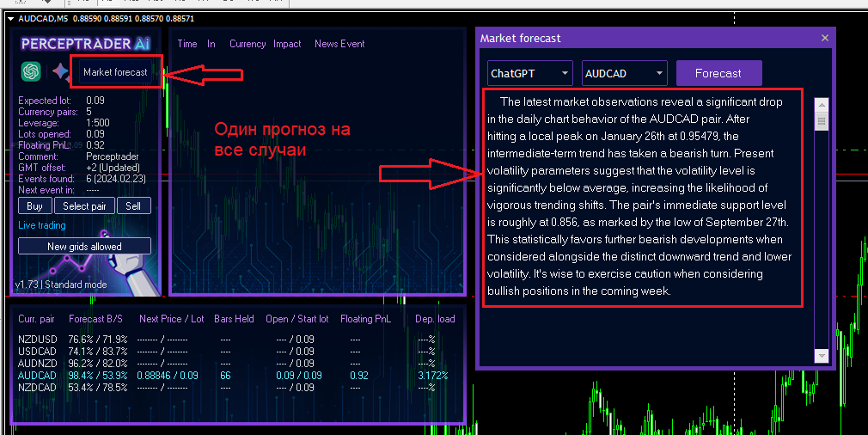Click the forecast scrollbar thumb

(x=822, y=121)
